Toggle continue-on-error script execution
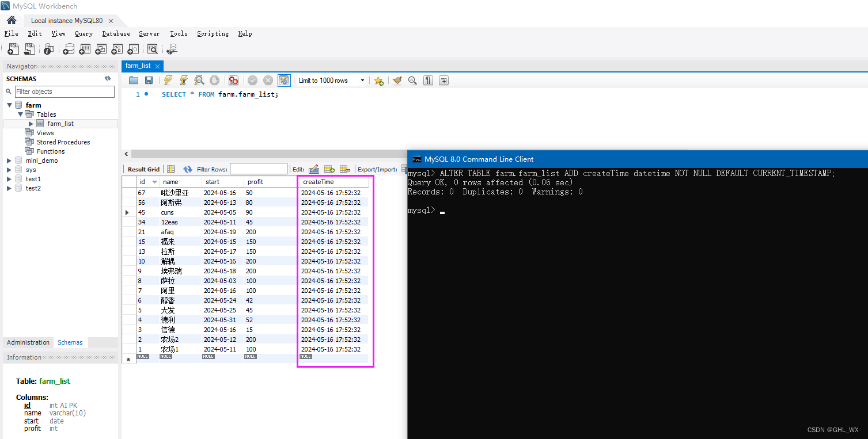 pos(233,81)
